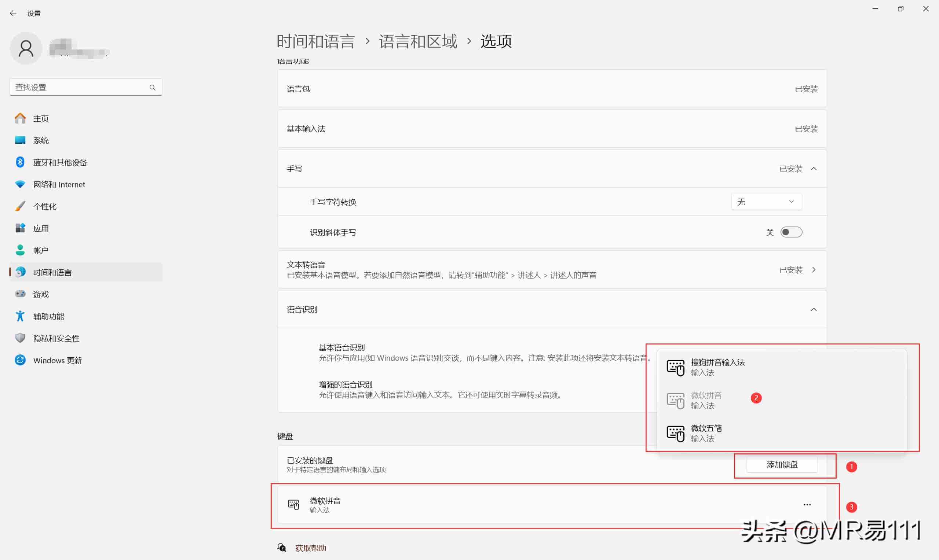Open Windows 更新 settings page
The height and width of the screenshot is (560, 939).
[86, 360]
